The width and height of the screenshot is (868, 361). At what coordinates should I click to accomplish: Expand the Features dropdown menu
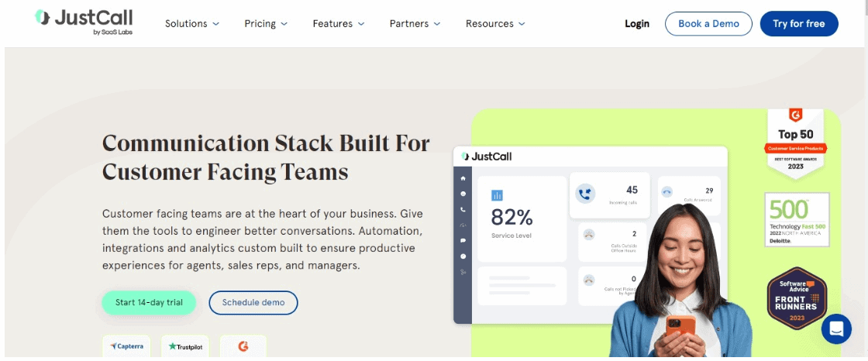(338, 24)
